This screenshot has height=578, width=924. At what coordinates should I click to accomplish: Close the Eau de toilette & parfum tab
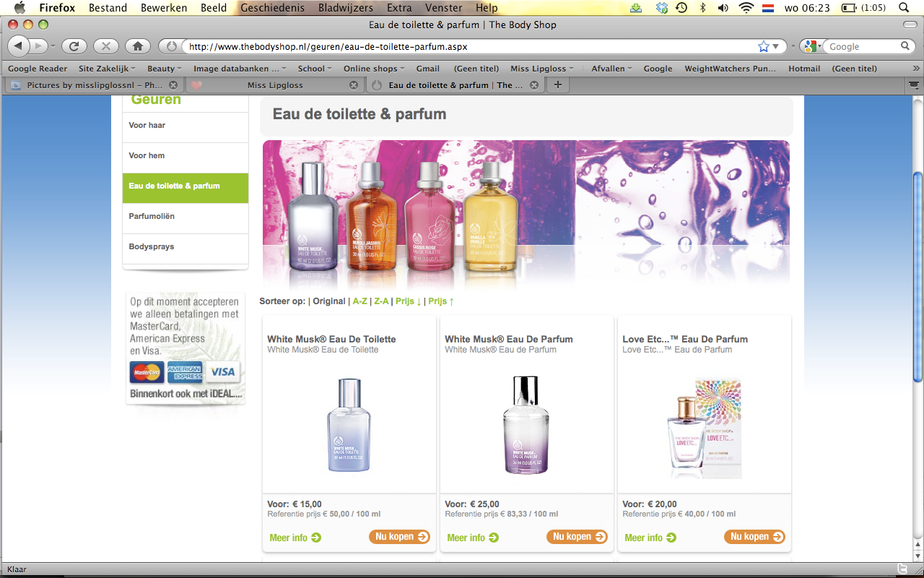(x=534, y=85)
